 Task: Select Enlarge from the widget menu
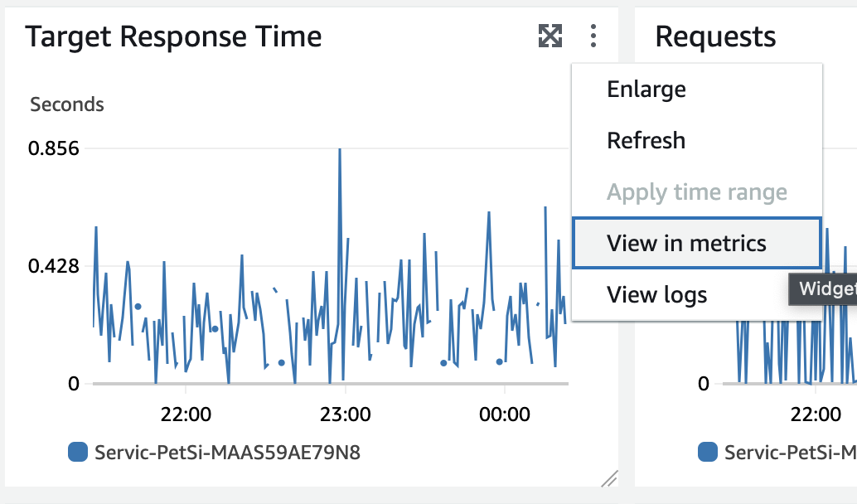click(x=646, y=89)
